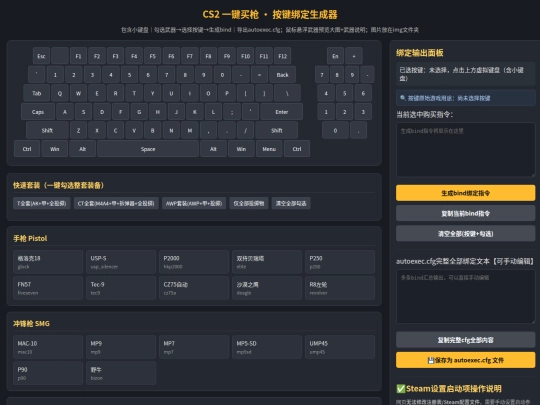Apply the T全套 quick loadout preset

pyautogui.click(x=42, y=203)
